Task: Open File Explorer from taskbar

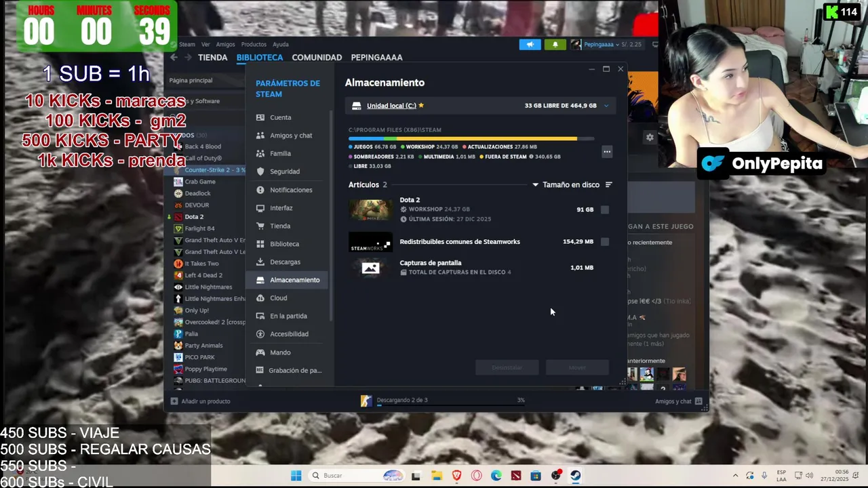Action: pos(437,476)
